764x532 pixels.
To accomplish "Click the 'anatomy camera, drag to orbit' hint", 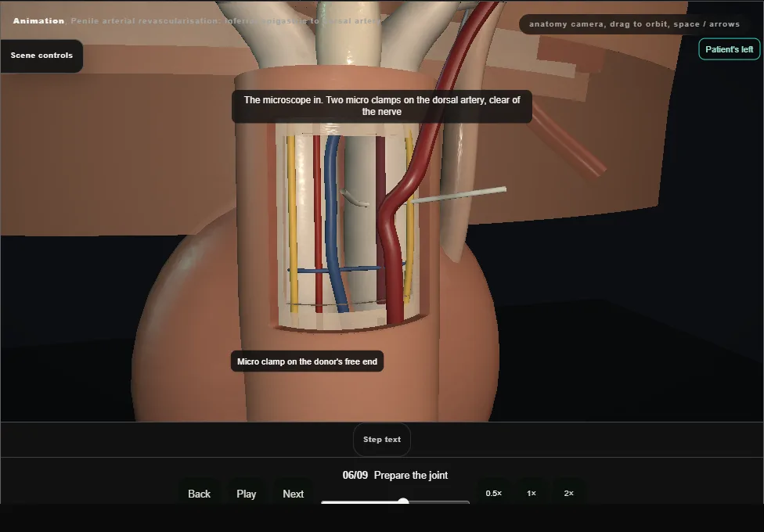I will 634,24.
